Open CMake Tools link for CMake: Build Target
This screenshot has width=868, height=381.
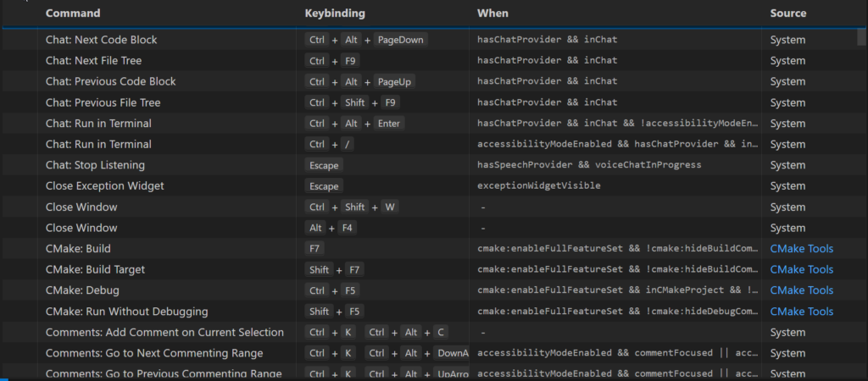click(x=802, y=270)
